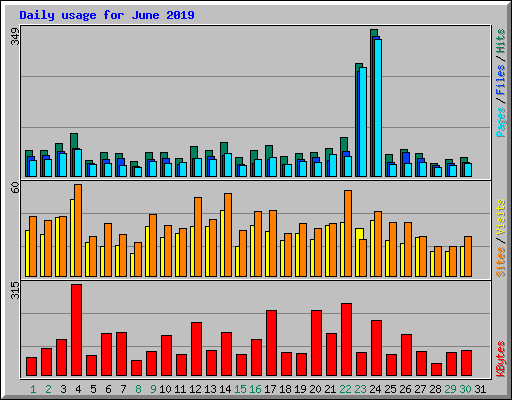Select the orange Sites bar for day 12
This screenshot has width=512, height=400.
pyautogui.click(x=198, y=237)
